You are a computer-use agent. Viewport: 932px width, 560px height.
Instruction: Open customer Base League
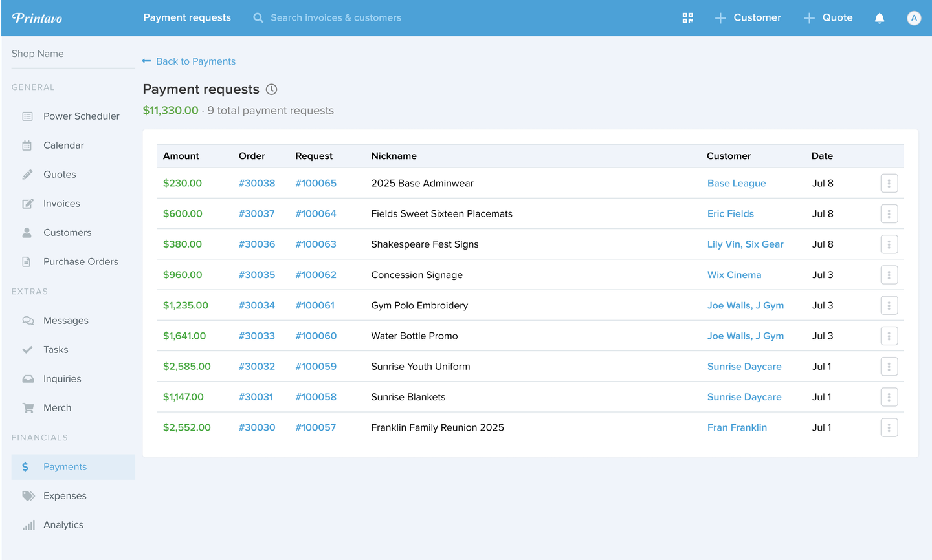pyautogui.click(x=737, y=183)
